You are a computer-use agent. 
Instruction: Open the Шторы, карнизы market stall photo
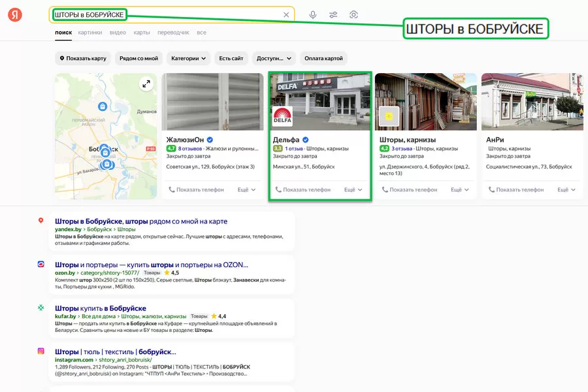425,102
